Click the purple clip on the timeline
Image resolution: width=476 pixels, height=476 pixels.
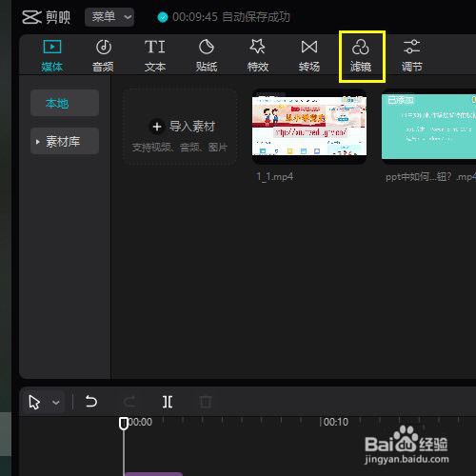click(x=153, y=474)
